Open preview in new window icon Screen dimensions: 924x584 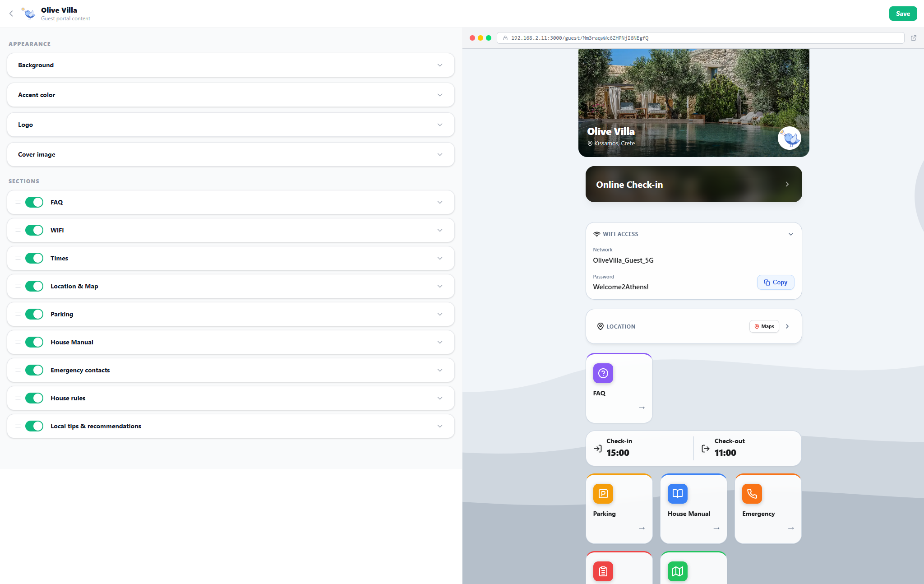pyautogui.click(x=914, y=38)
